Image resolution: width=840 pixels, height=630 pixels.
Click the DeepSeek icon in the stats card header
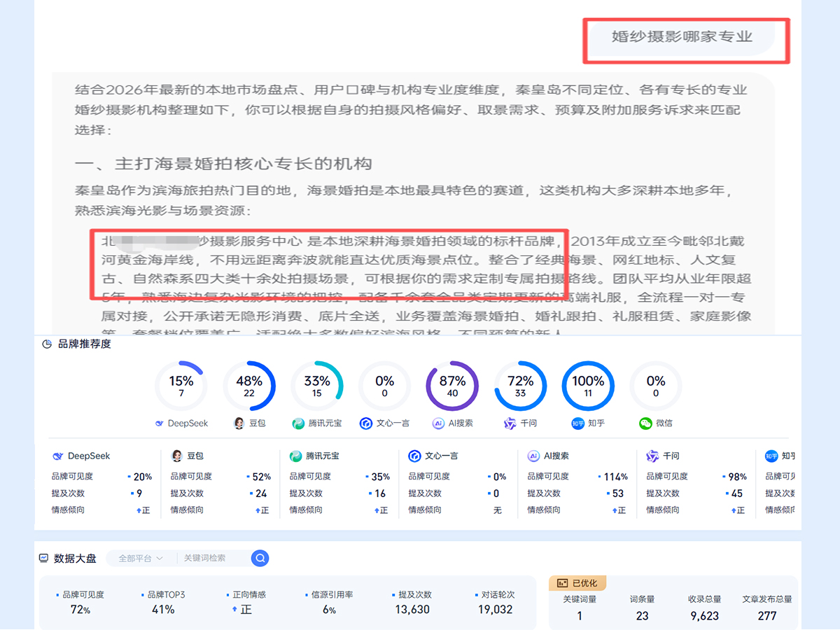click(x=58, y=456)
